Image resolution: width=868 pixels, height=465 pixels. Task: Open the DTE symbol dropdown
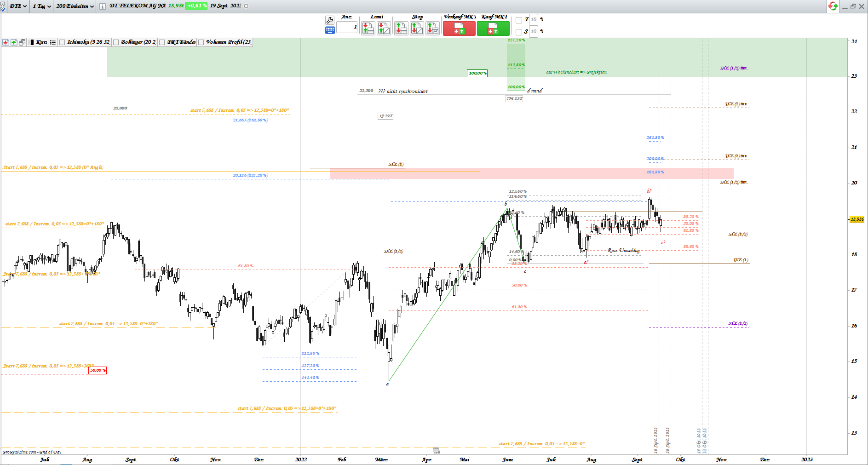tap(18, 6)
